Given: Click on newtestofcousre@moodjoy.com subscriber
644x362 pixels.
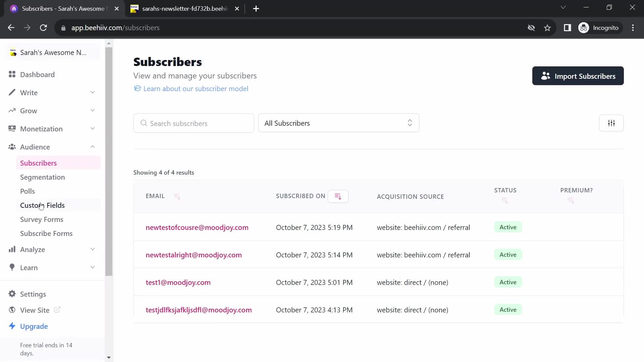Looking at the screenshot, I should (197, 227).
